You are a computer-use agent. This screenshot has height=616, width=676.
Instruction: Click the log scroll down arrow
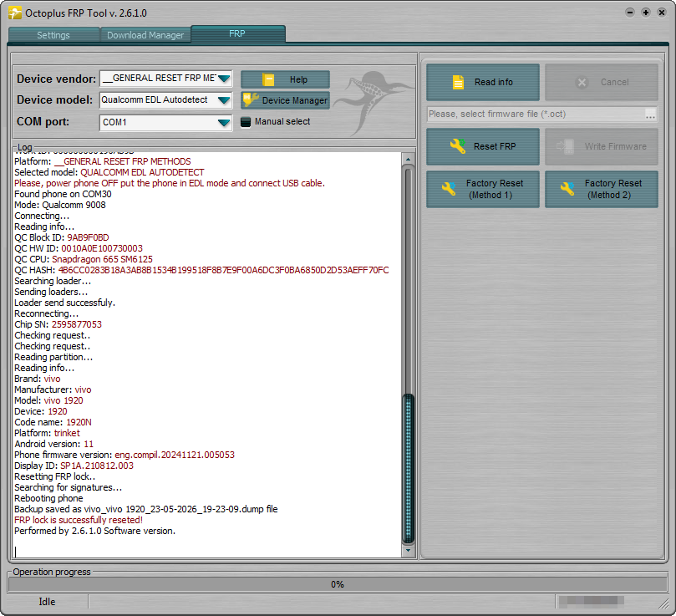click(x=408, y=551)
